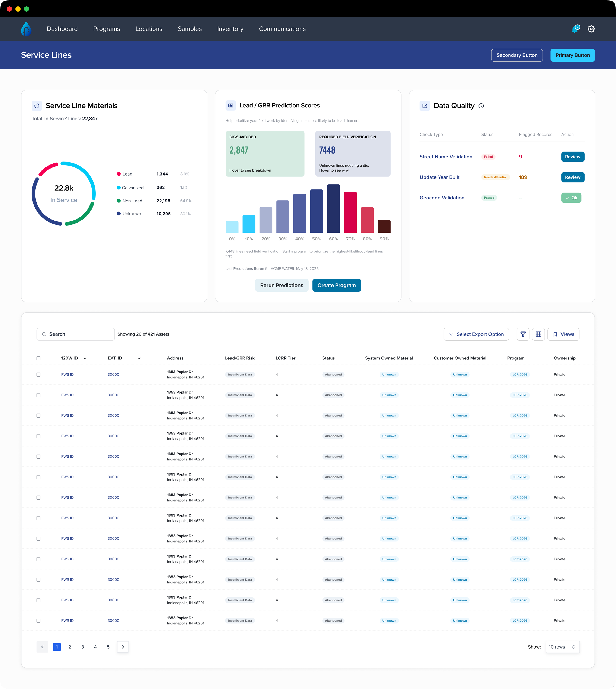The height and width of the screenshot is (689, 616).
Task: Open the table filter funnel icon
Action: point(523,334)
